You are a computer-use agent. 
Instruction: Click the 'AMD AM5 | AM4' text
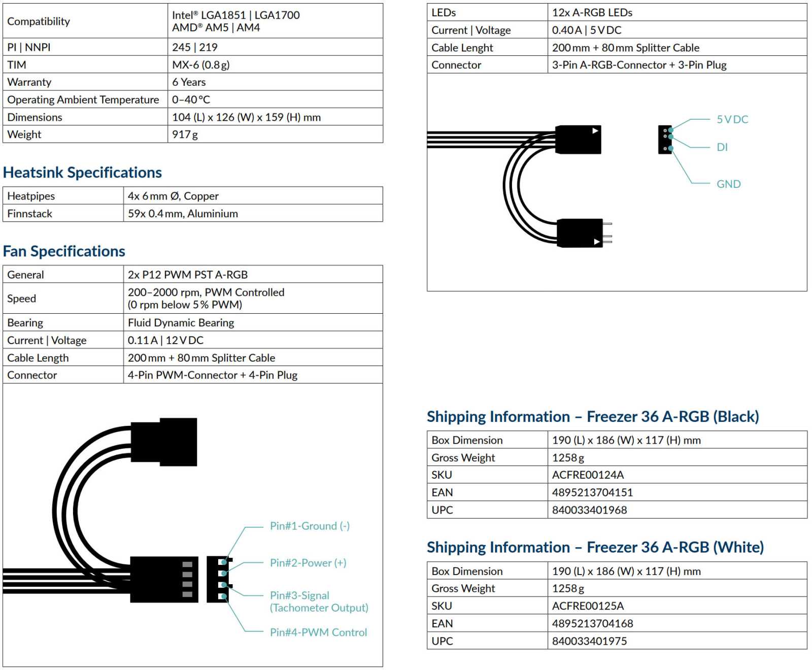pyautogui.click(x=216, y=28)
